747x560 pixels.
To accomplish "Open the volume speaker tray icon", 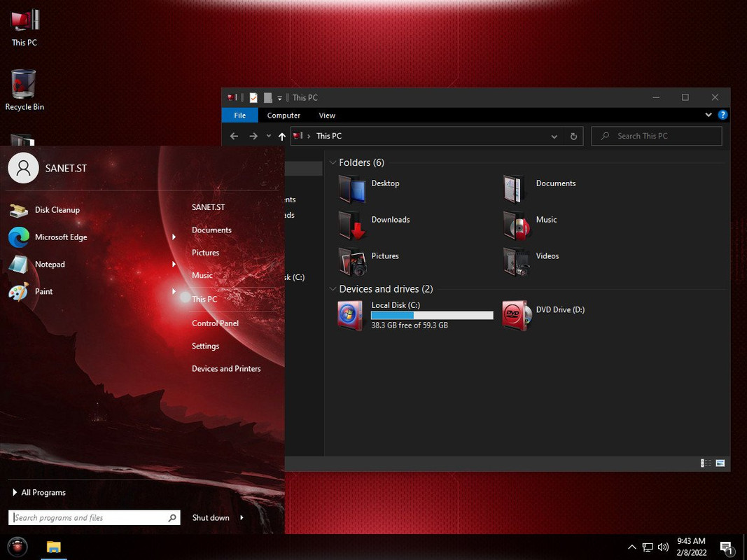I will click(663, 547).
